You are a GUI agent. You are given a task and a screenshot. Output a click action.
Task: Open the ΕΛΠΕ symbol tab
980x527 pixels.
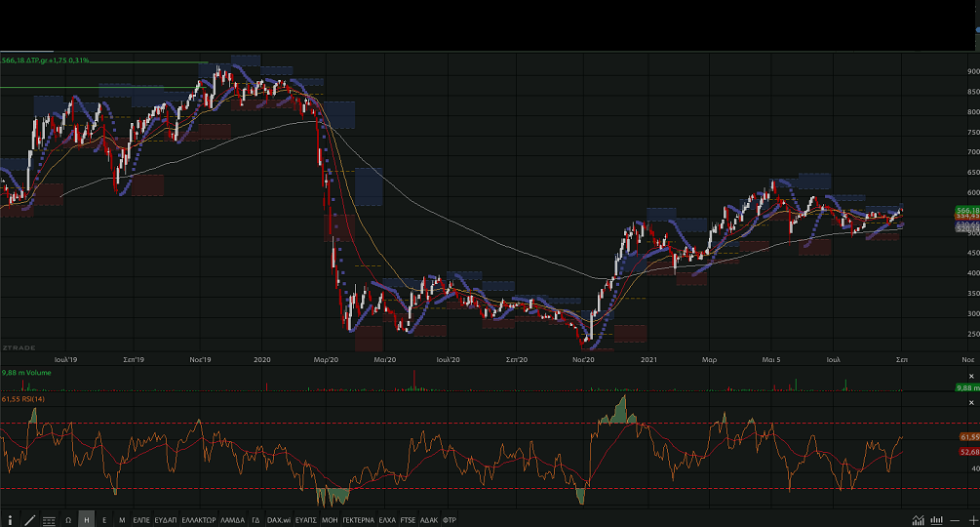[141, 520]
